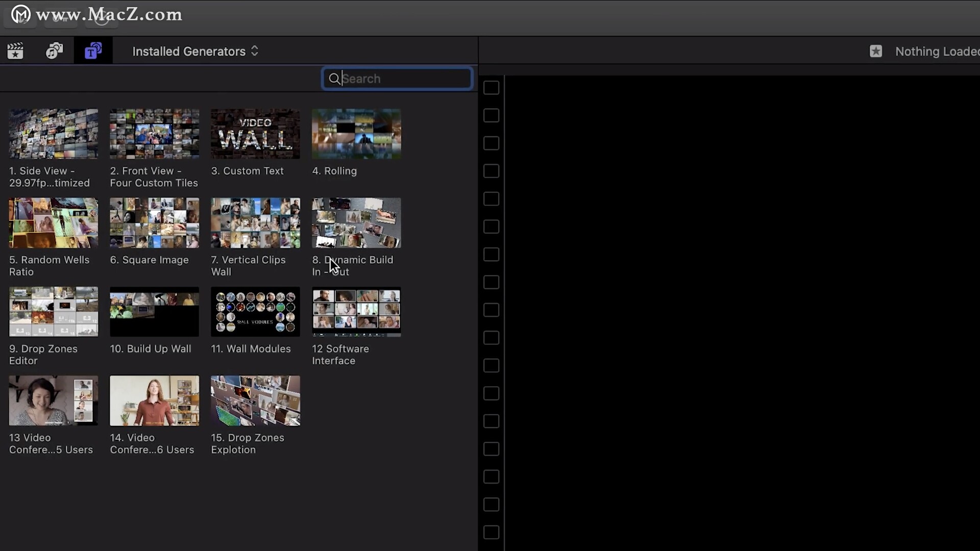Tick the second checkbox from the top
980x551 pixels.
tap(491, 115)
